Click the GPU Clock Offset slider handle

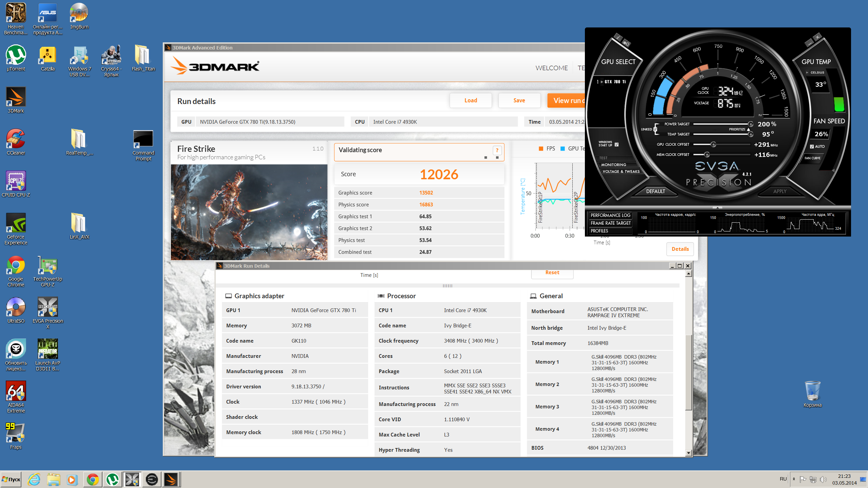point(713,145)
